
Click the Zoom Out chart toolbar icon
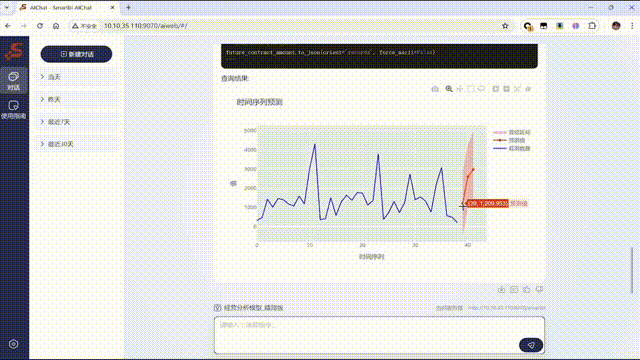(507, 89)
